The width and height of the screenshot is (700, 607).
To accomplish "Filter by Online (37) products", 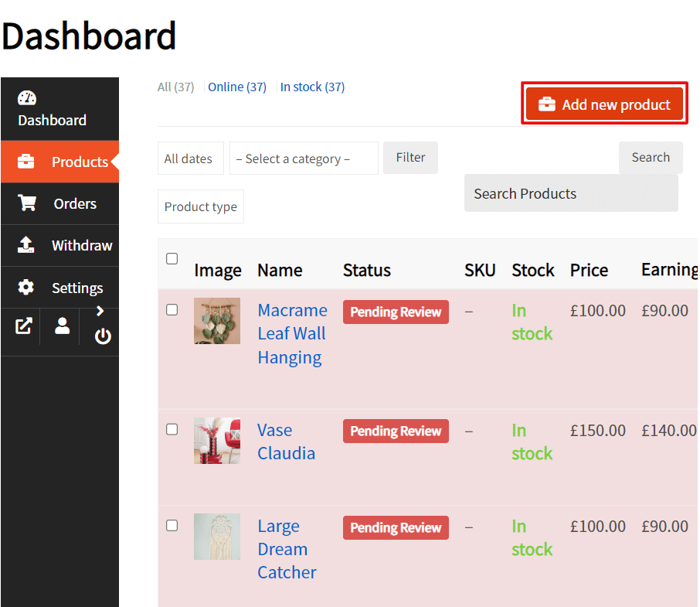I will 237,87.
